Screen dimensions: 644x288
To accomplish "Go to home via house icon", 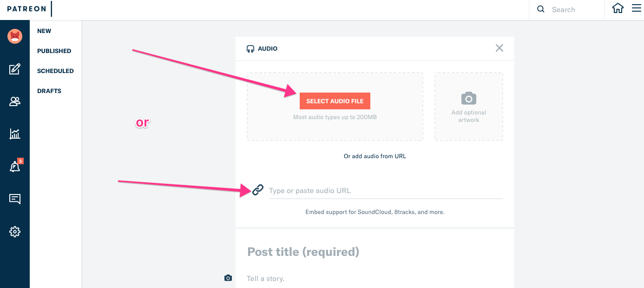I will click(x=618, y=9).
